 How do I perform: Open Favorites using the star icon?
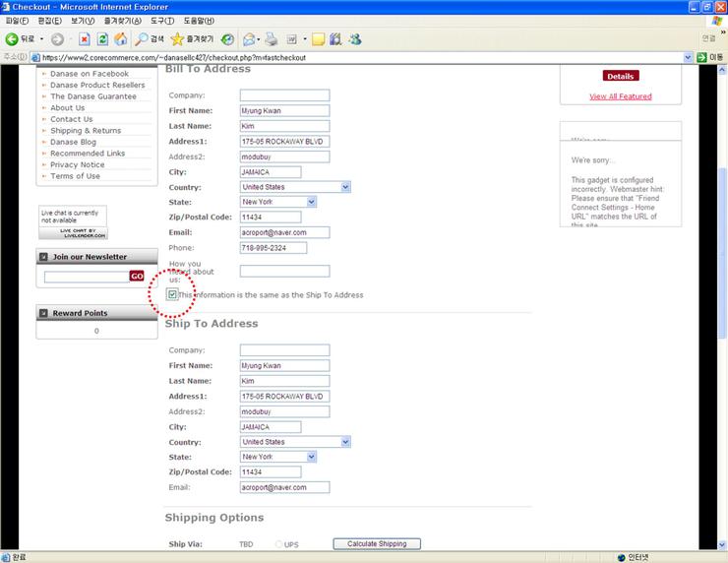tap(177, 39)
